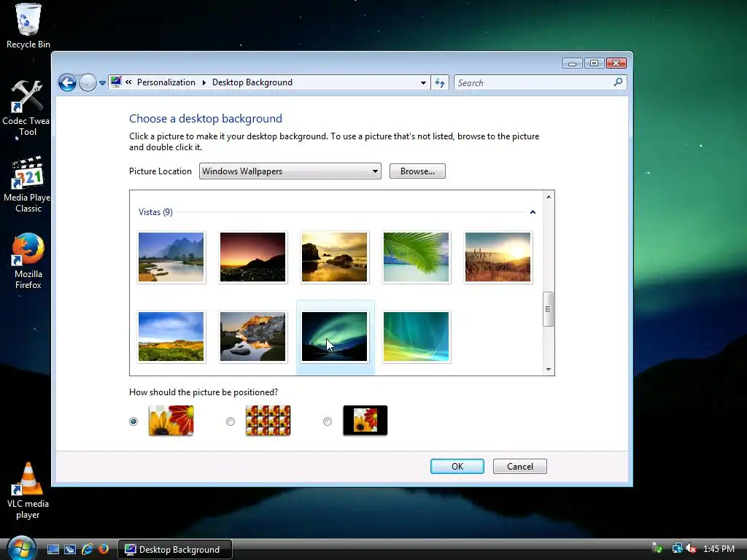Click the centered flower preview image
This screenshot has width=747, height=560.
point(365,421)
